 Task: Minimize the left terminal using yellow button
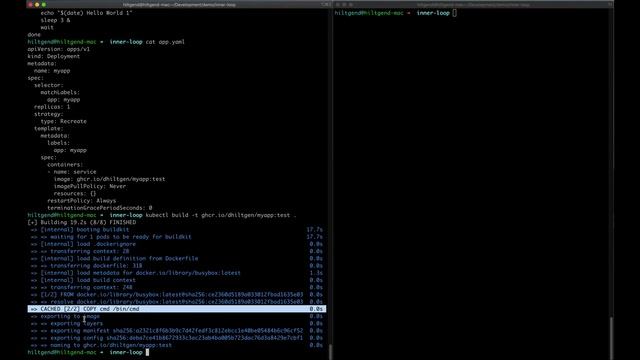pyautogui.click(x=37, y=4)
